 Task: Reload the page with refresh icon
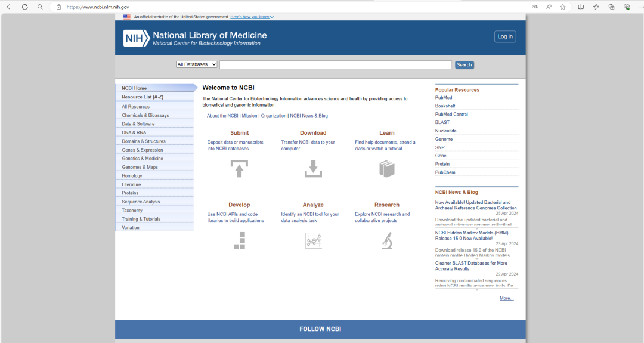click(x=25, y=7)
